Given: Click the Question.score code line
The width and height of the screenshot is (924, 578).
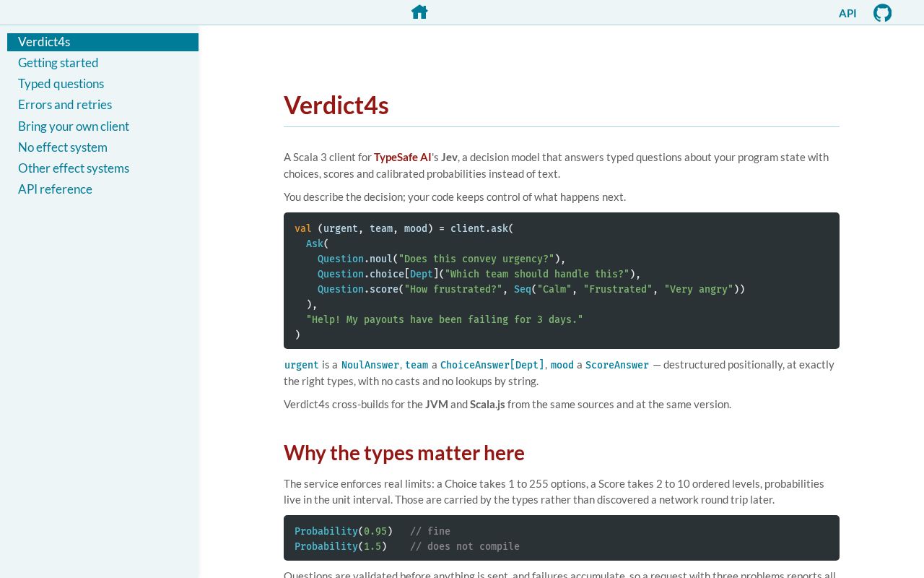Looking at the screenshot, I should pos(531,289).
